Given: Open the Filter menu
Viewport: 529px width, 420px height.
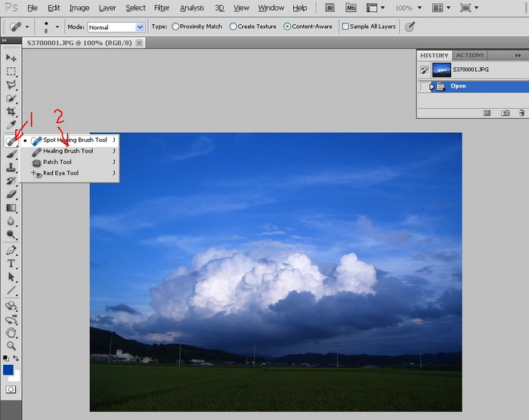Looking at the screenshot, I should [162, 8].
